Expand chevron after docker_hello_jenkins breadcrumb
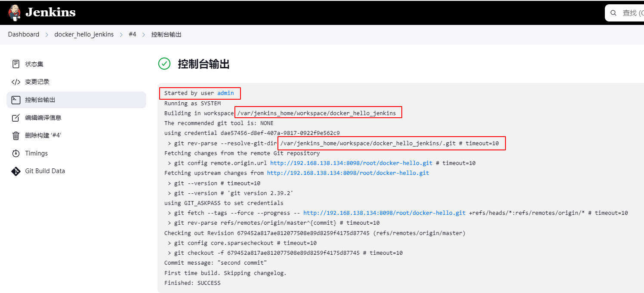The height and width of the screenshot is (293, 644). (x=121, y=34)
